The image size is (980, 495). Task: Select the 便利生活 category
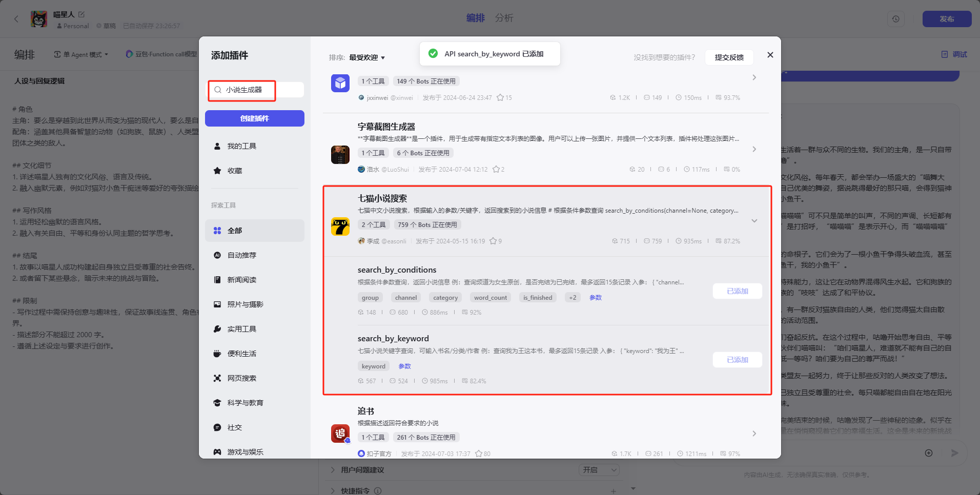coord(255,354)
